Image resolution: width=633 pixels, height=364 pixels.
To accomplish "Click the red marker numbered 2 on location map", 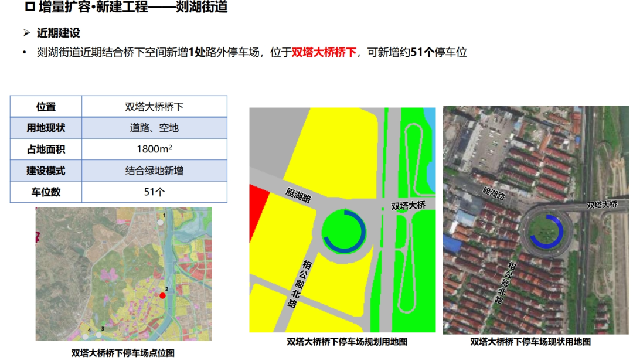I will [163, 296].
